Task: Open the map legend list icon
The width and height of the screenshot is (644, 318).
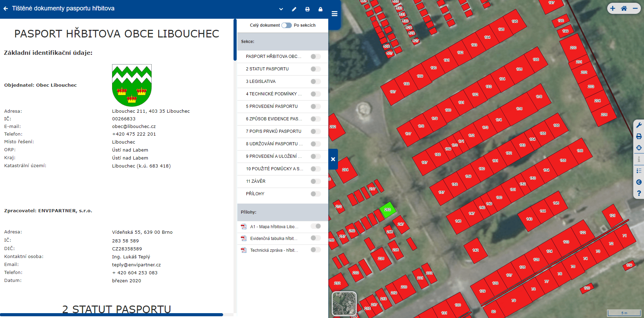Action: coord(639,171)
